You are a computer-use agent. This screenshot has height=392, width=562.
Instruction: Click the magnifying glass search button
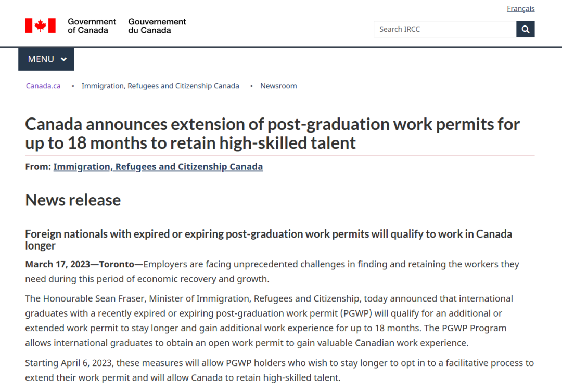[x=525, y=29]
